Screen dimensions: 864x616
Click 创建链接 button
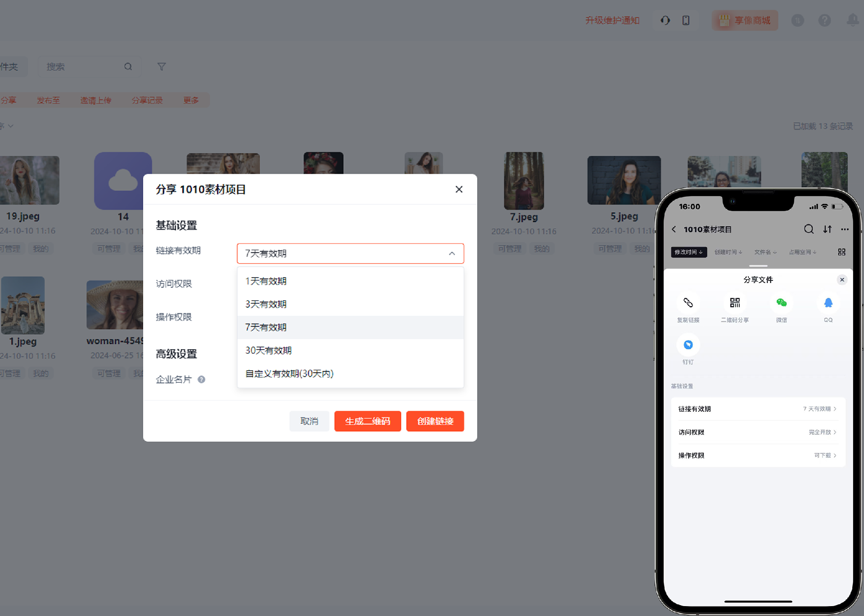pos(435,421)
